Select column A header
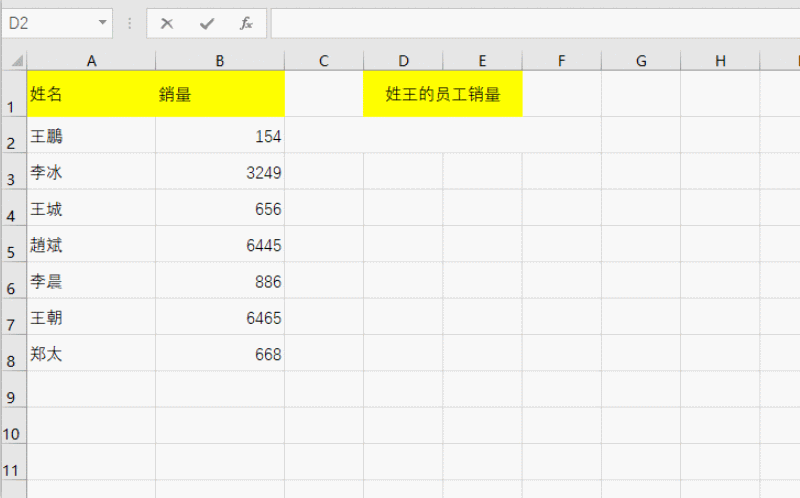This screenshot has width=800, height=498. (91, 61)
